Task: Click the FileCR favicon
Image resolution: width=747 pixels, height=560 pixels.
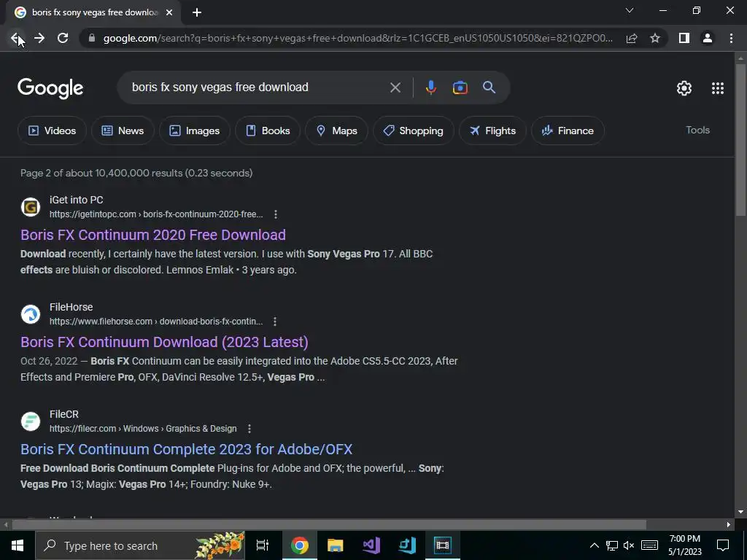Action: click(31, 421)
